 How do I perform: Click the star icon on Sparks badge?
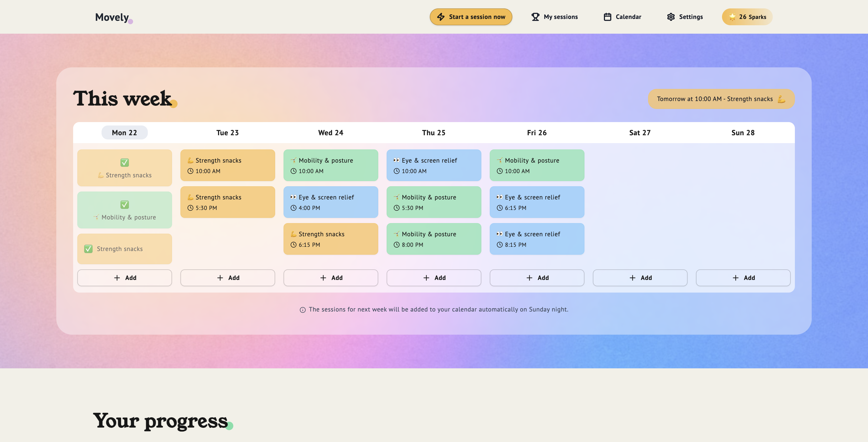click(x=732, y=17)
